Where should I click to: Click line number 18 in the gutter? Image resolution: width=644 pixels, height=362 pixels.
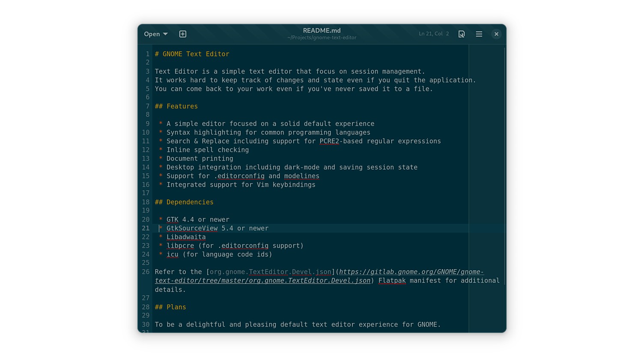pos(146,202)
